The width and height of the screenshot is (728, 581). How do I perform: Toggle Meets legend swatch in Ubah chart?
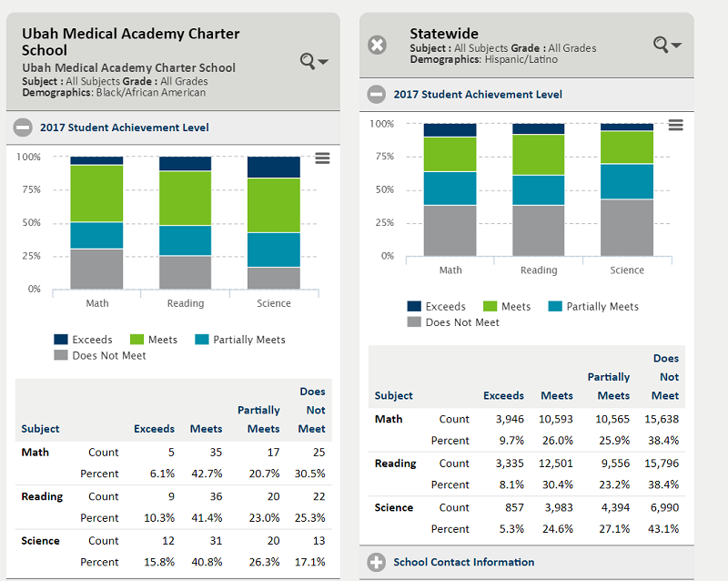(137, 340)
